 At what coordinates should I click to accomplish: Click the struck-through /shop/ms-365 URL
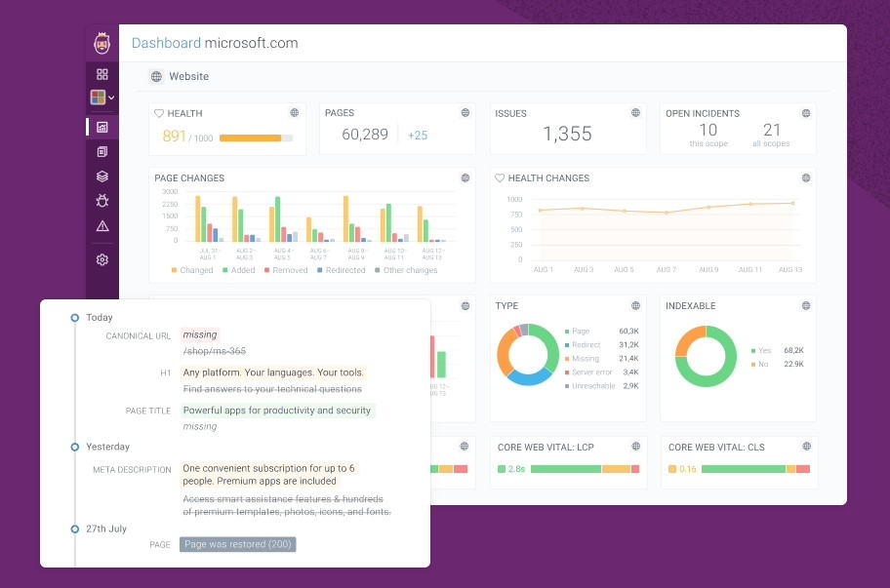pyautogui.click(x=215, y=351)
